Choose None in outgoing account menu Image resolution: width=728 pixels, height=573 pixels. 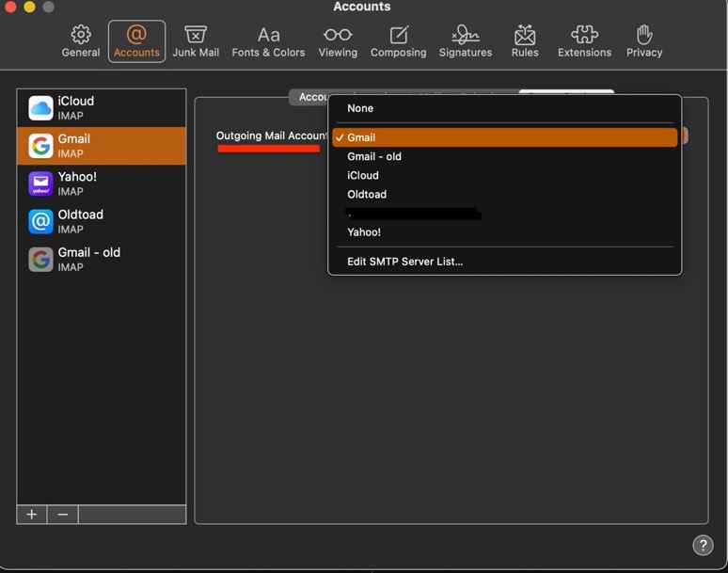tap(505, 108)
